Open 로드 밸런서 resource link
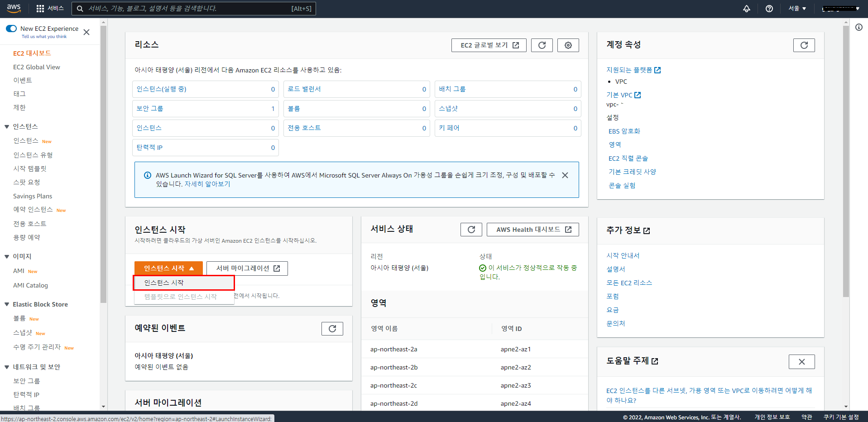 304,89
